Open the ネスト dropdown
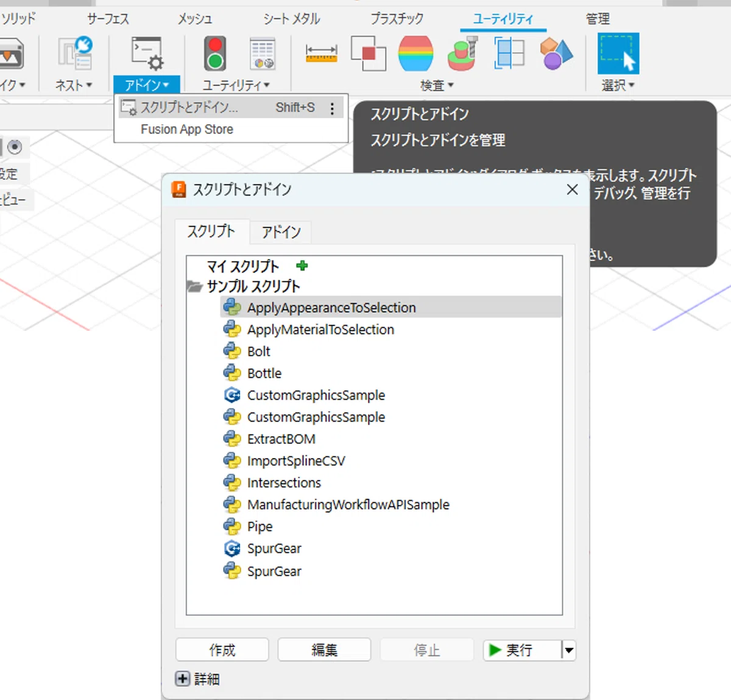Image resolution: width=731 pixels, height=700 pixels. click(x=74, y=85)
